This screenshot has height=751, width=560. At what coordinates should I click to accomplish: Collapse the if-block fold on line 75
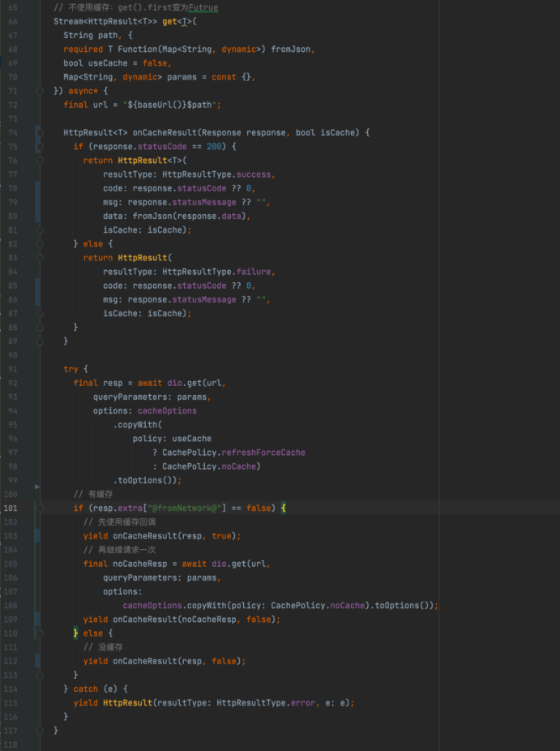tap(41, 146)
